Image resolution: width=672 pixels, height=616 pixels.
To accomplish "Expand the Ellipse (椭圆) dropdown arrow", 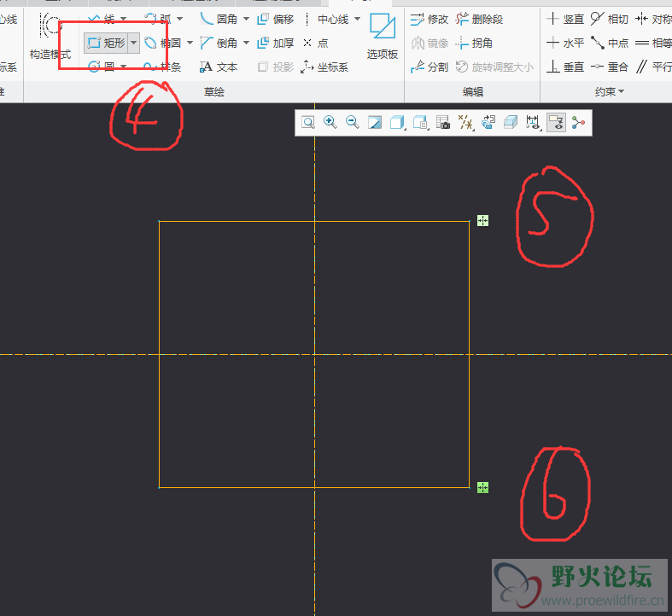I will click(190, 43).
